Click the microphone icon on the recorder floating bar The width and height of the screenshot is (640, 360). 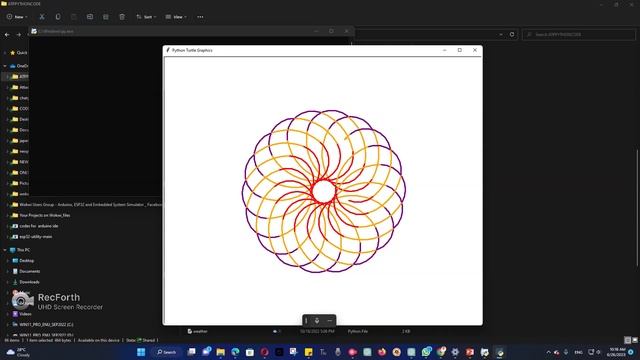click(x=317, y=320)
